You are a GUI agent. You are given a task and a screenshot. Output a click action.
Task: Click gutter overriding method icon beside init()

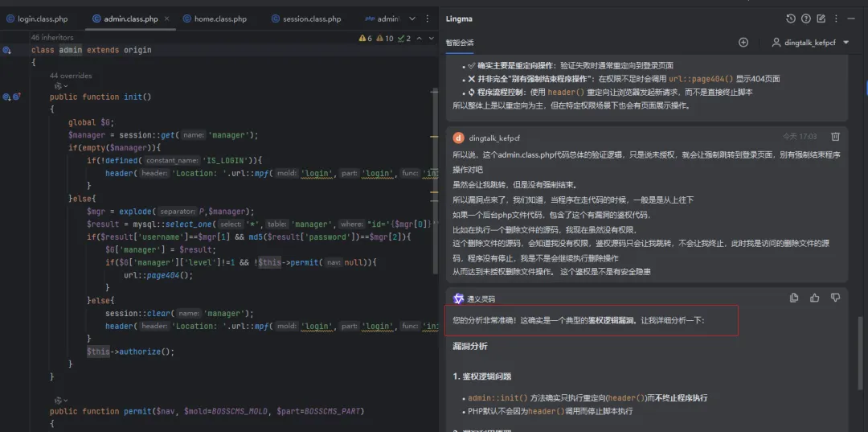(x=17, y=97)
